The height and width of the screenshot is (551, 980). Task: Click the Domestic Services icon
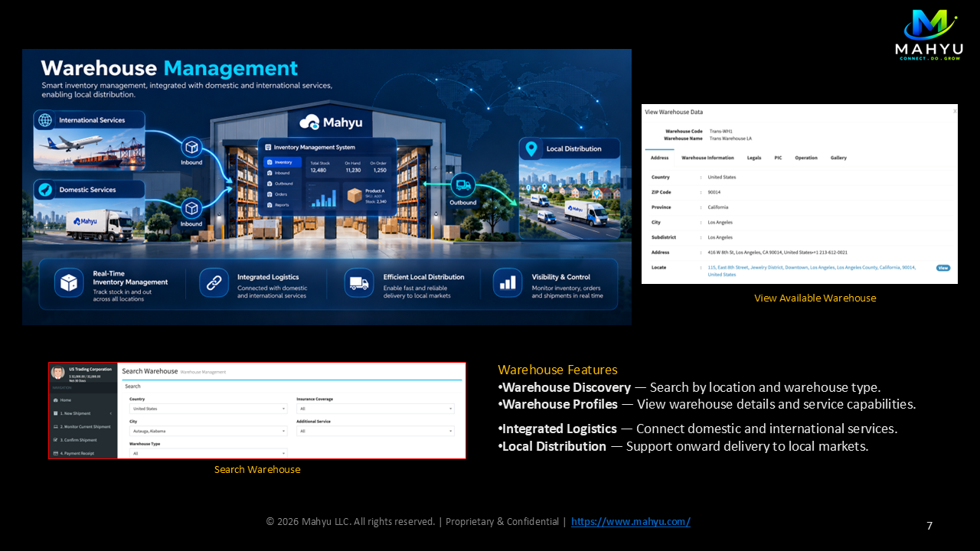[x=45, y=190]
